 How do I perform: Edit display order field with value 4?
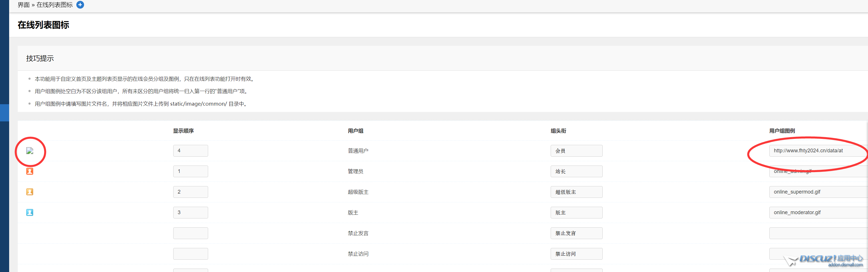click(191, 151)
